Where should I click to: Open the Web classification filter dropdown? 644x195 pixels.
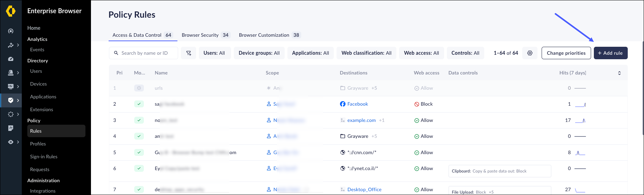pos(366,53)
